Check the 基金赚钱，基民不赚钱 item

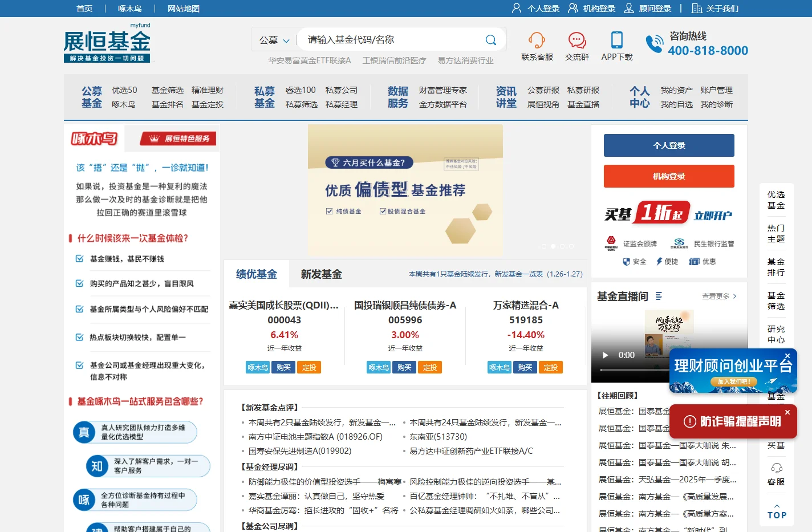79,259
